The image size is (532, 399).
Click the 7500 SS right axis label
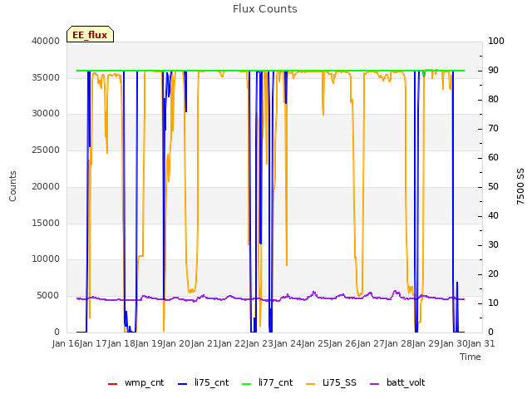coord(520,186)
